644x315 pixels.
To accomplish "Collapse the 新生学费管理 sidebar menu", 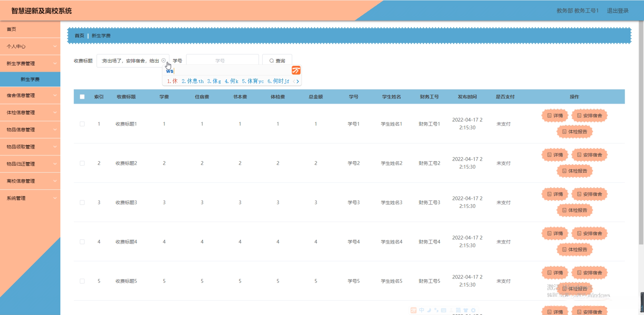I will tap(30, 63).
